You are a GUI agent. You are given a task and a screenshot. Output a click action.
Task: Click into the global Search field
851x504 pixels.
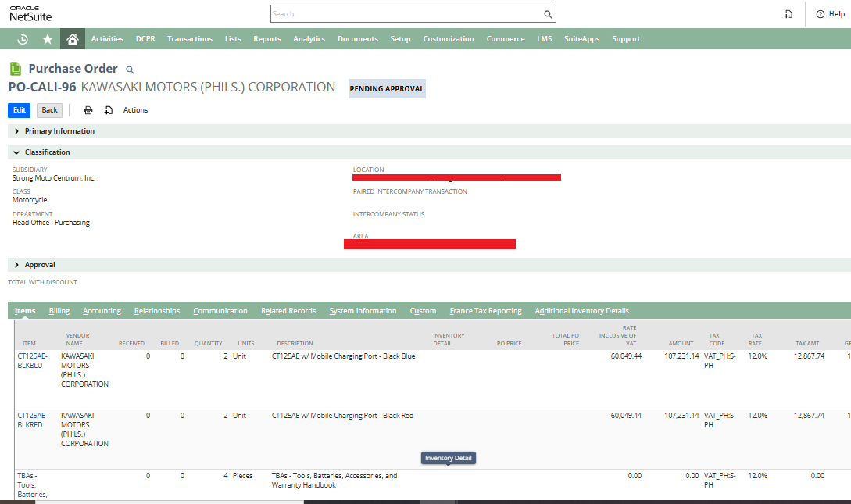coord(407,14)
